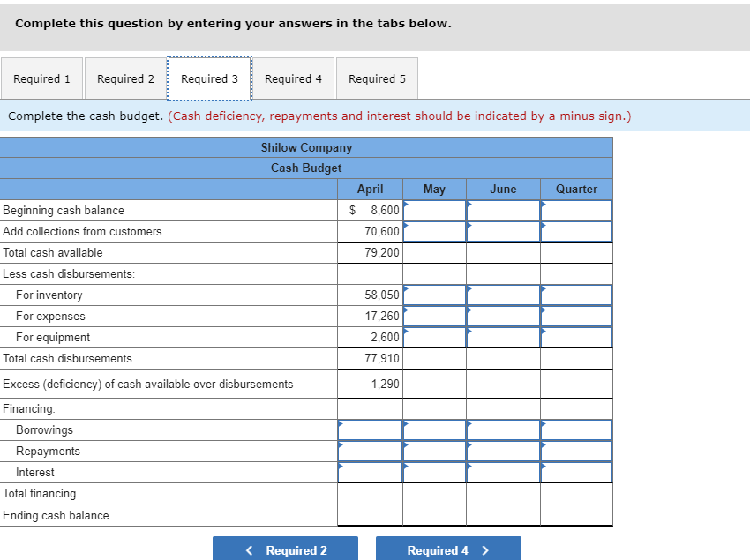The image size is (750, 560).
Task: Click the Quarter Interest input cell
Action: coord(575,472)
